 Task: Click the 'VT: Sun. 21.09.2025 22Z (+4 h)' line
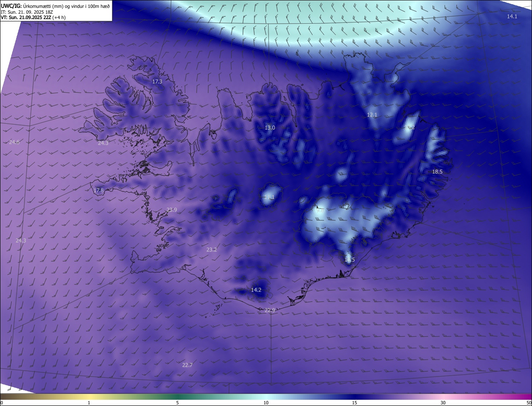tap(33, 17)
